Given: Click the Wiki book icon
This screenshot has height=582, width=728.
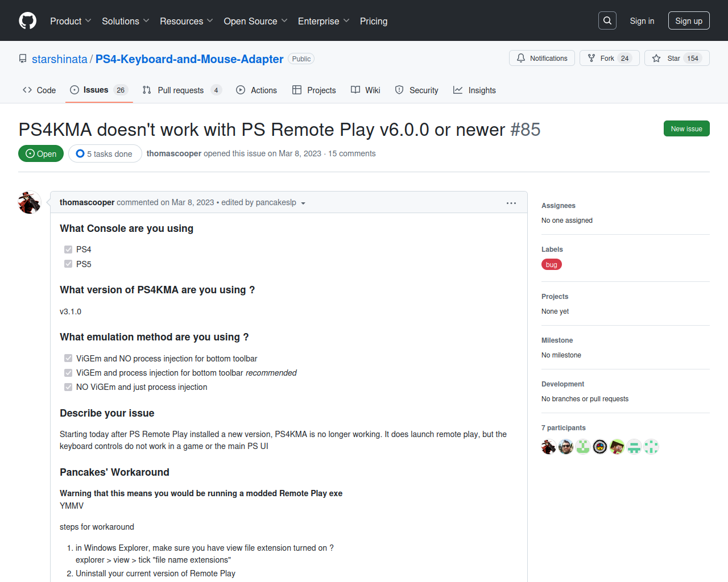Looking at the screenshot, I should point(355,90).
